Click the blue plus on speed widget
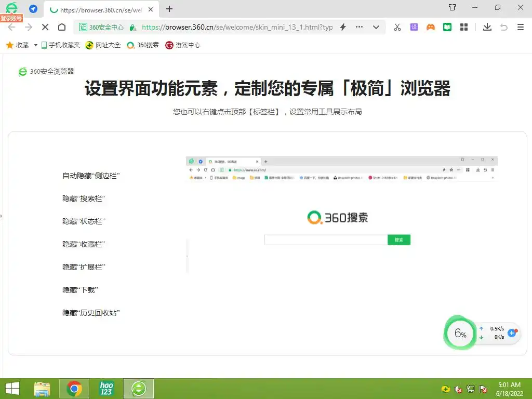532x399 pixels. point(512,333)
